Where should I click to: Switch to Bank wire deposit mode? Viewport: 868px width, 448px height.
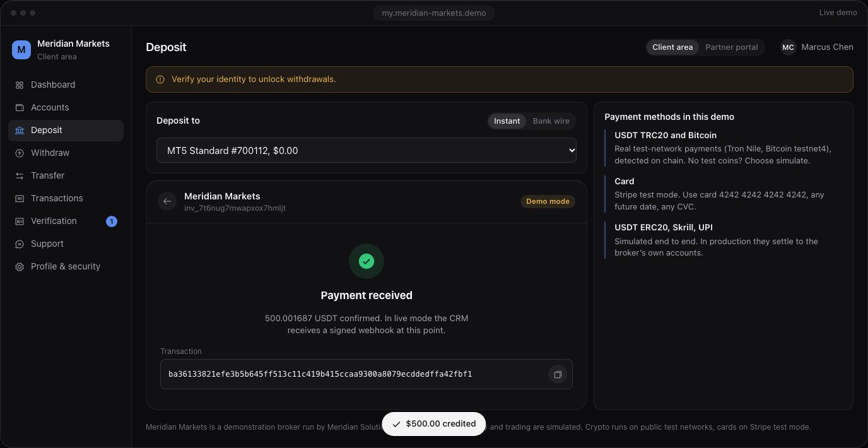coord(551,121)
